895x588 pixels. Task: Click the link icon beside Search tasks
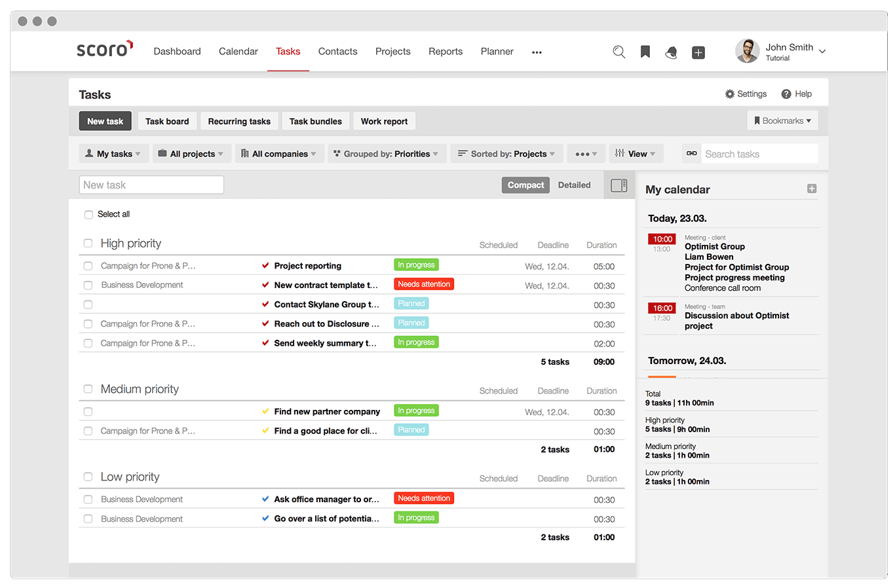click(x=691, y=153)
